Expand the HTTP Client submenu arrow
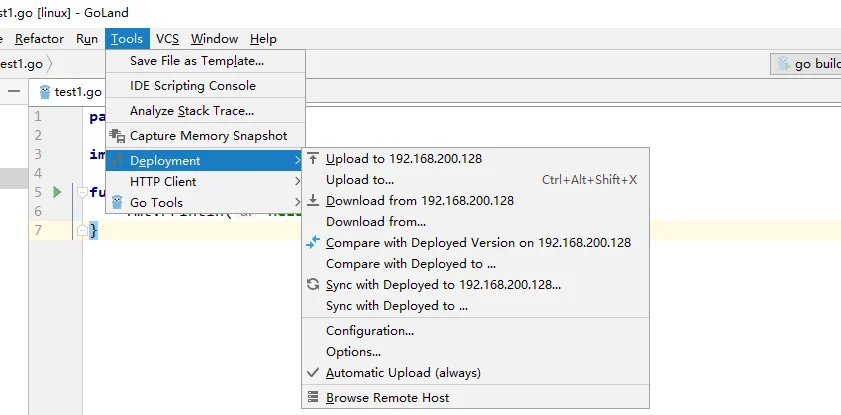The width and height of the screenshot is (841, 415). [x=298, y=182]
